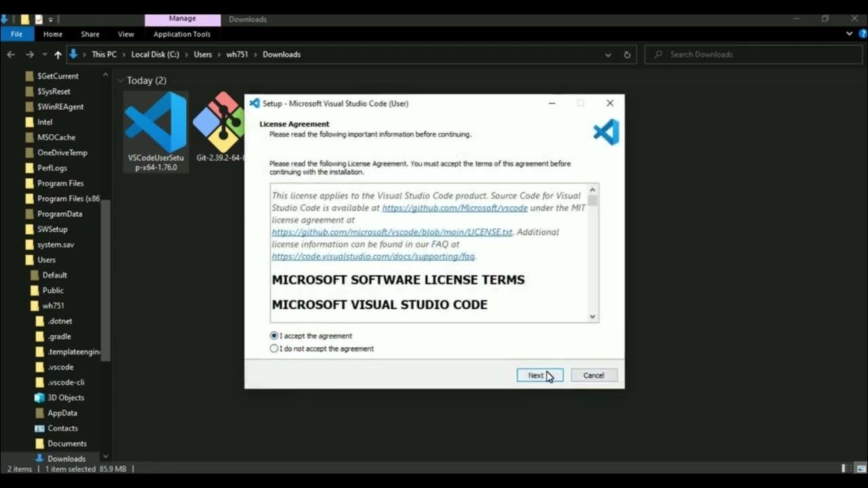Viewport: 868px width, 488px height.
Task: Open Explorer help question mark icon
Action: point(862,34)
